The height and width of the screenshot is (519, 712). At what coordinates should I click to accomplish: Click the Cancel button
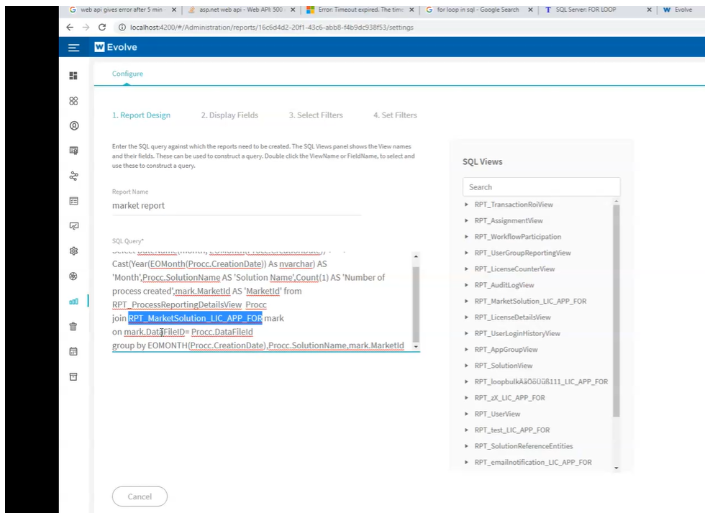pos(139,496)
